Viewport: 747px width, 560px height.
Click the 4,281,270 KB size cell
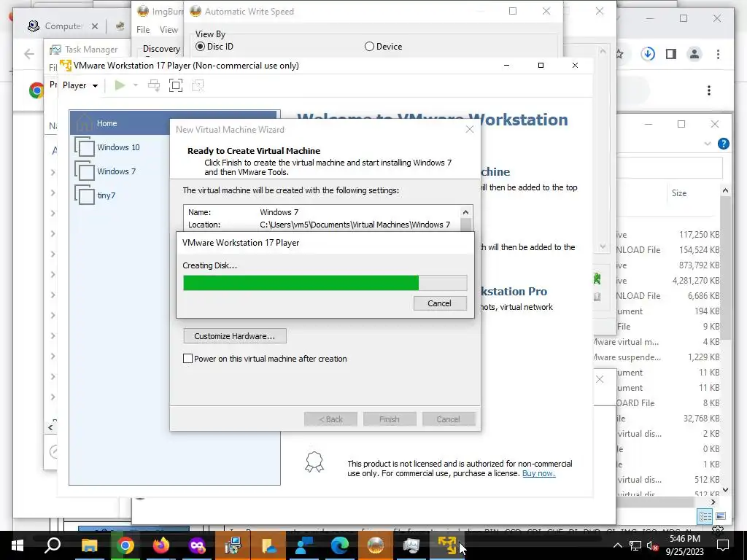(x=695, y=281)
